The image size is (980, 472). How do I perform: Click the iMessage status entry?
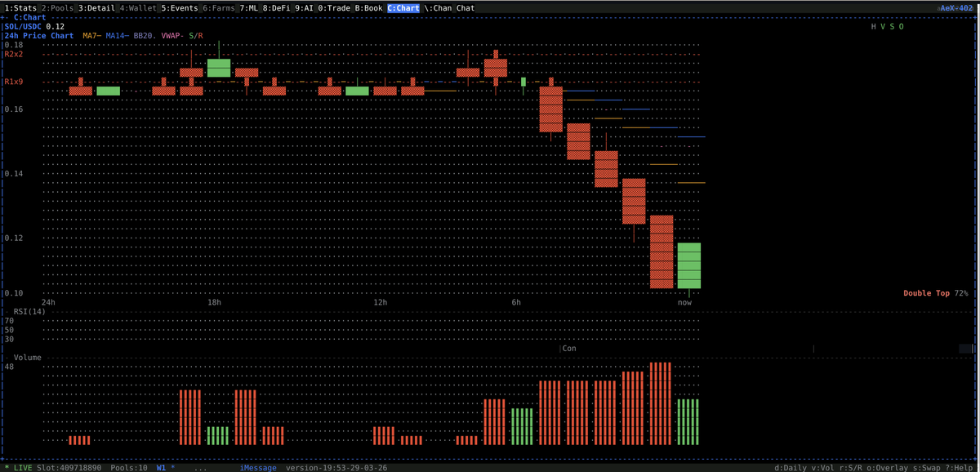tap(257, 468)
